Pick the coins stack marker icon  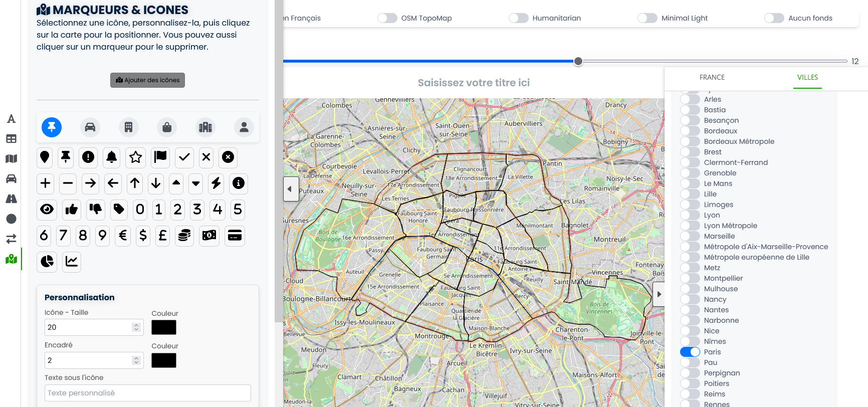coord(184,236)
